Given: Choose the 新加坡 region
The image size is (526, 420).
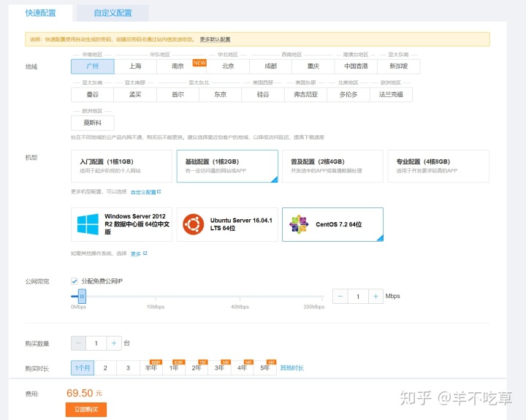Looking at the screenshot, I should [x=399, y=66].
